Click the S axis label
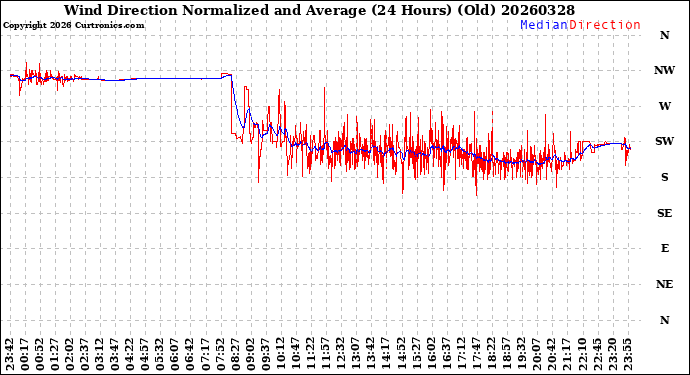Viewport: 690px width, 375px height. point(664,177)
